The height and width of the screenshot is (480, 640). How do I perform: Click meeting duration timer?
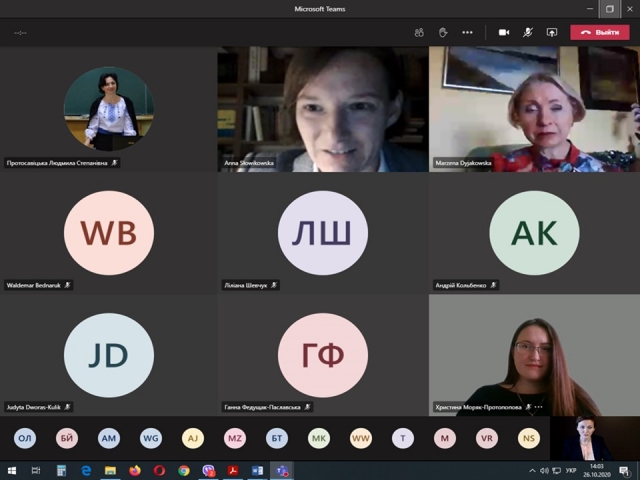(20, 33)
